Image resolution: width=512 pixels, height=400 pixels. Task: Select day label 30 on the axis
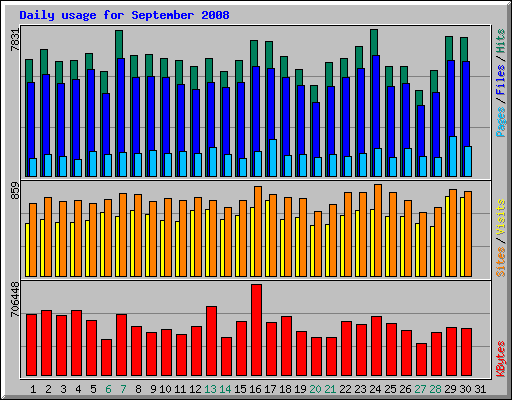tap(465, 389)
